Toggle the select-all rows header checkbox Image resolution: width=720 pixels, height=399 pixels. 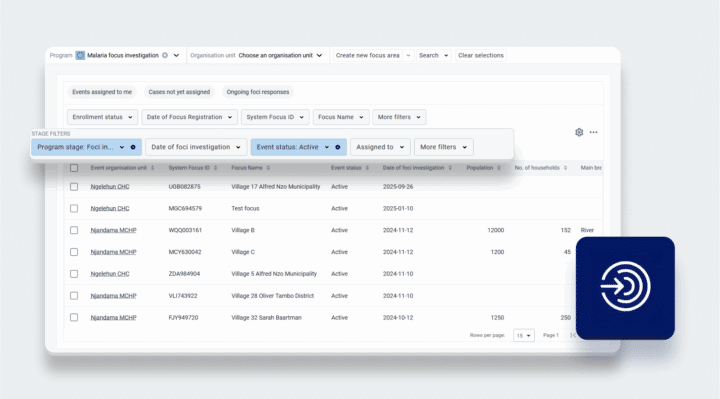point(74,168)
